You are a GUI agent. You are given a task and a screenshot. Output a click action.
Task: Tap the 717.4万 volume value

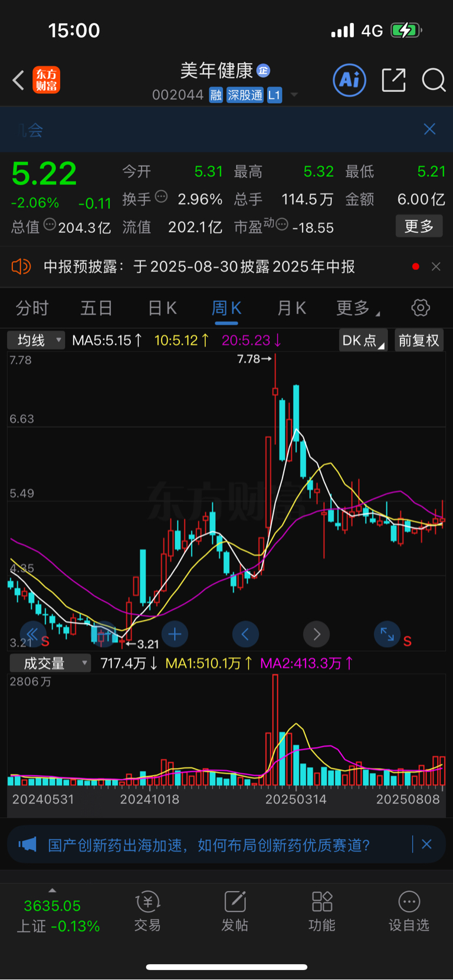129,664
